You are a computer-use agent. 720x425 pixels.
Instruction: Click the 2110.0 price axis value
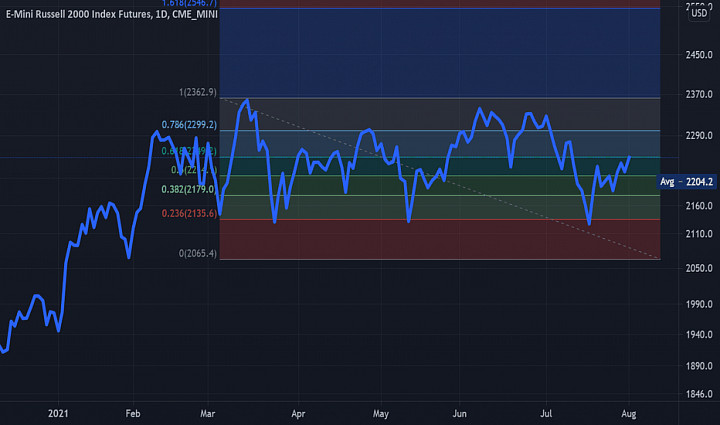tap(699, 234)
